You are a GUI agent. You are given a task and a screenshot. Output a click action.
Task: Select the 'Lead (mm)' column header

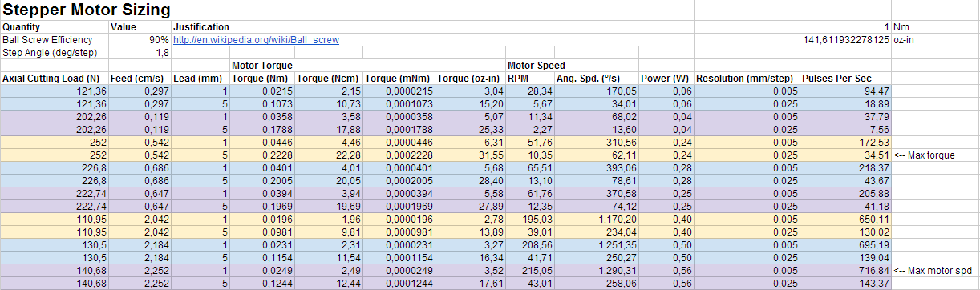coord(200,78)
